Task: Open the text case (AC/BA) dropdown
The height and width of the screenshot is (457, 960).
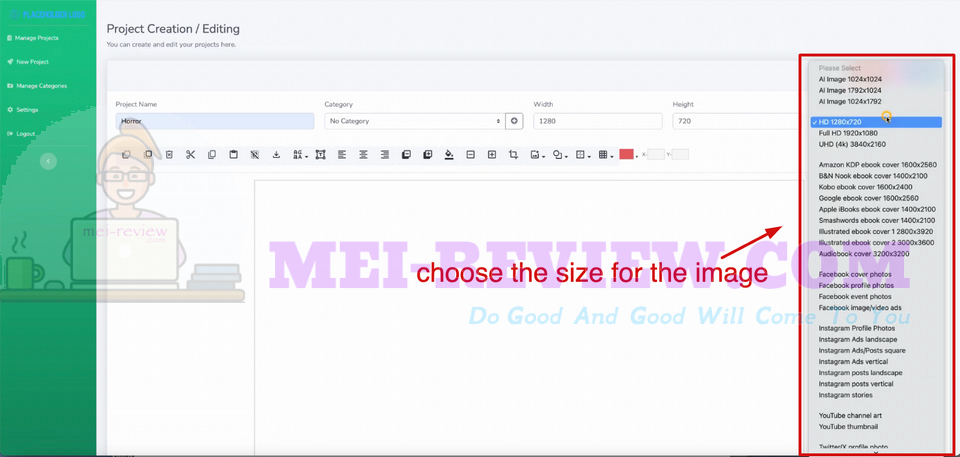Action: pos(300,155)
